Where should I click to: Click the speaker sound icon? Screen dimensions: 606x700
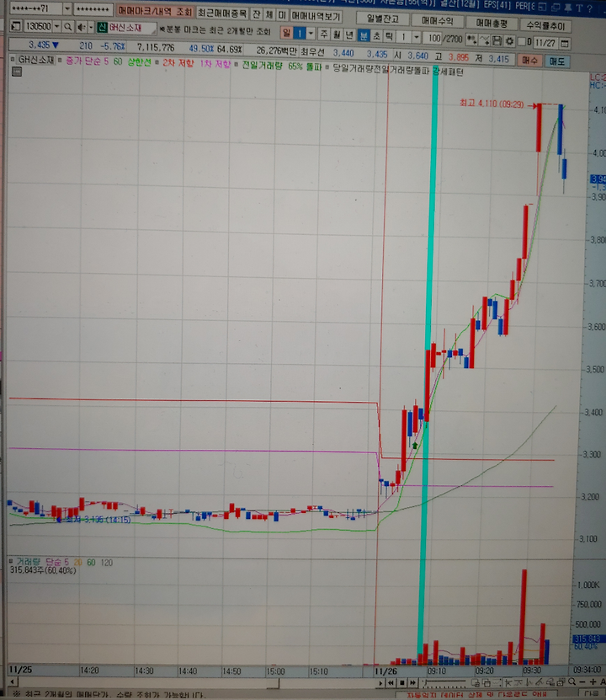81,28
